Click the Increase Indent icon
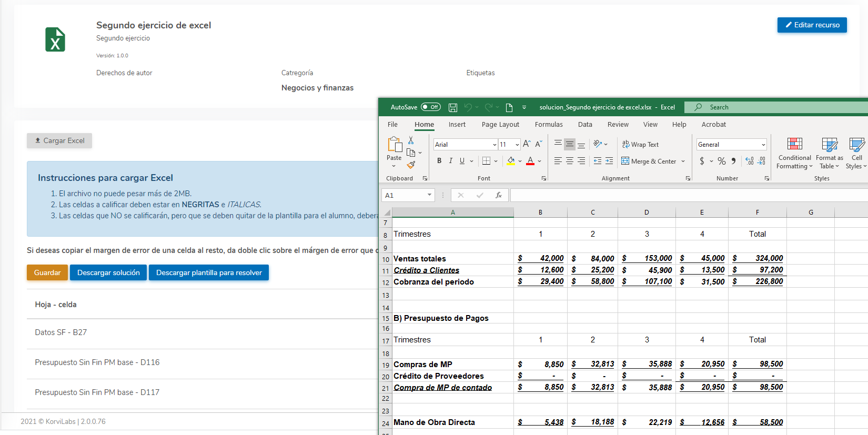Viewport: 868px width, 435px height. (609, 161)
